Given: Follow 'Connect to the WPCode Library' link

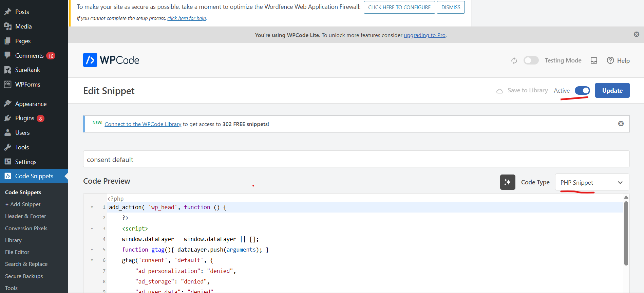Looking at the screenshot, I should tap(143, 124).
